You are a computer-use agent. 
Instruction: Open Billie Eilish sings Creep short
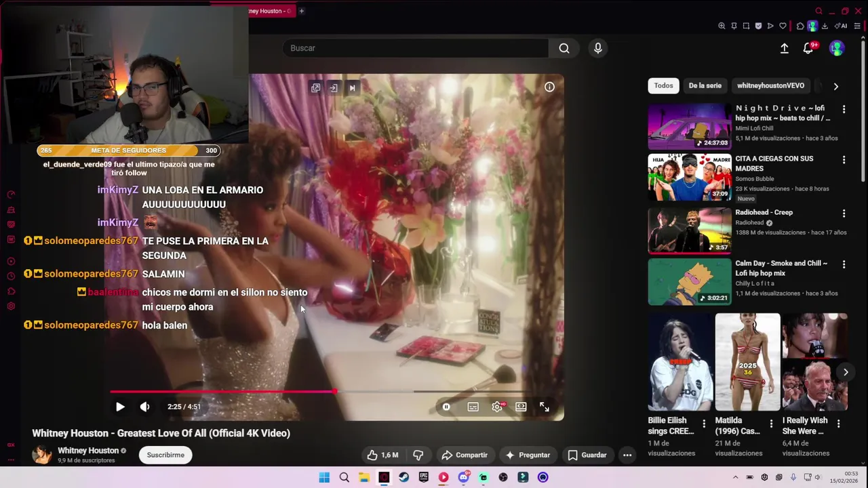pos(680,362)
